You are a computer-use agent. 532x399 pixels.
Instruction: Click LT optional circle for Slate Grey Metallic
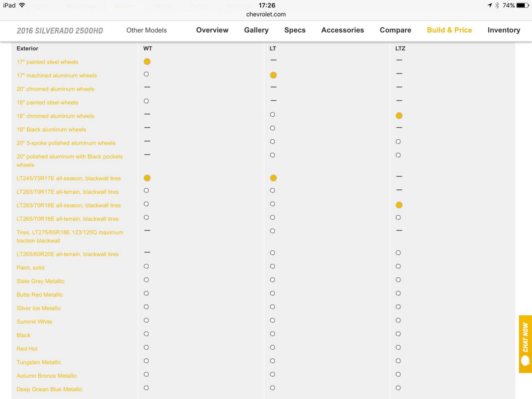tap(272, 280)
